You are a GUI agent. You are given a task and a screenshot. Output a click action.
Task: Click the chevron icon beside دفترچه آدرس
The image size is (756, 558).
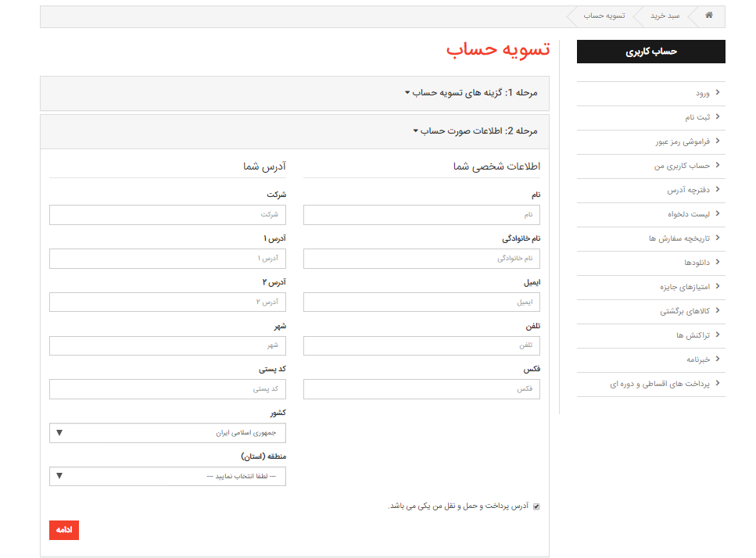[x=718, y=190]
